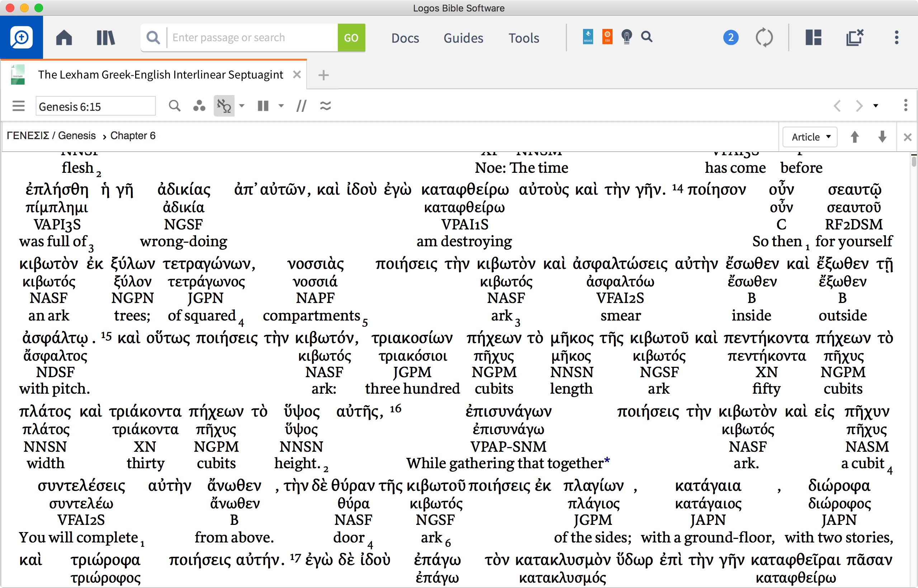The width and height of the screenshot is (918, 588).
Task: Click the lemma καταφθείρω under 'am destroying'
Action: coord(464,207)
